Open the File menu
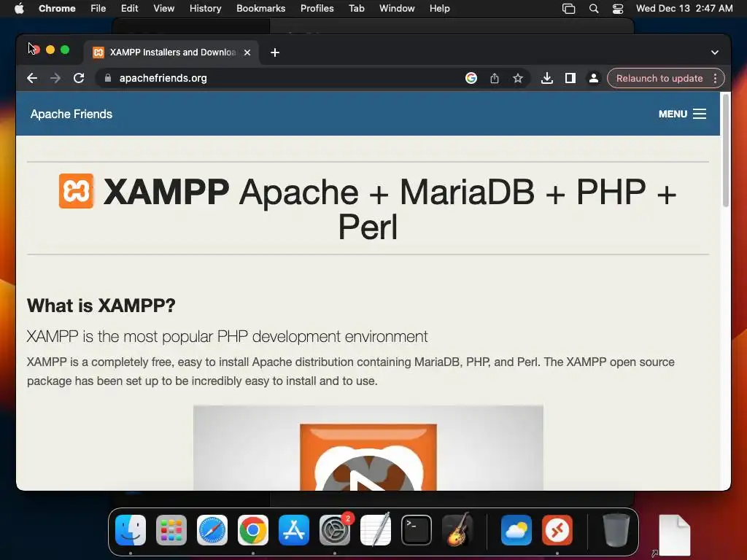747x560 pixels. [98, 9]
